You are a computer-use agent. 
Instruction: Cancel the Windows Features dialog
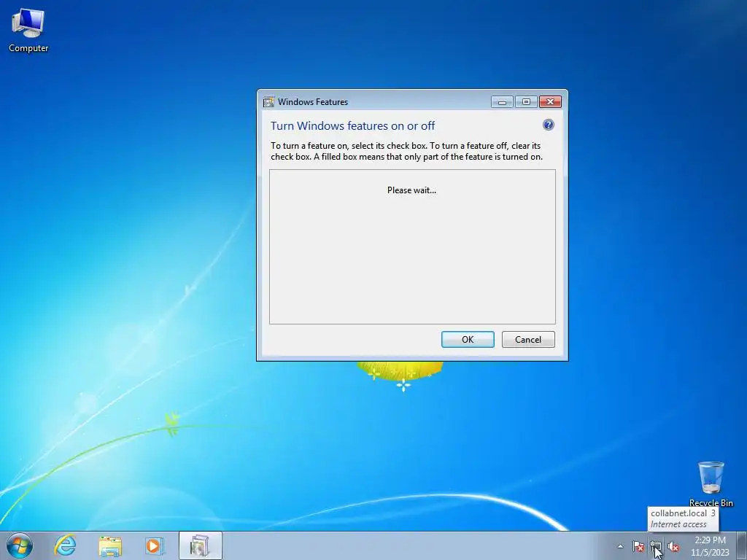pos(528,340)
